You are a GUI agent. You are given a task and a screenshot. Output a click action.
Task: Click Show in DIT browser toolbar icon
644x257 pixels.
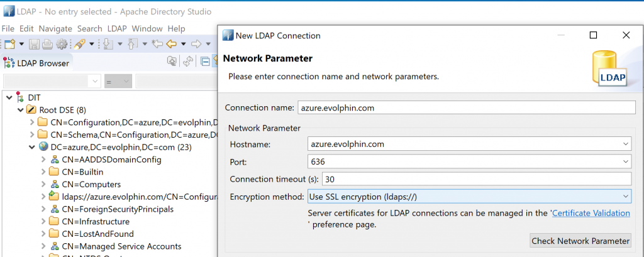click(172, 61)
